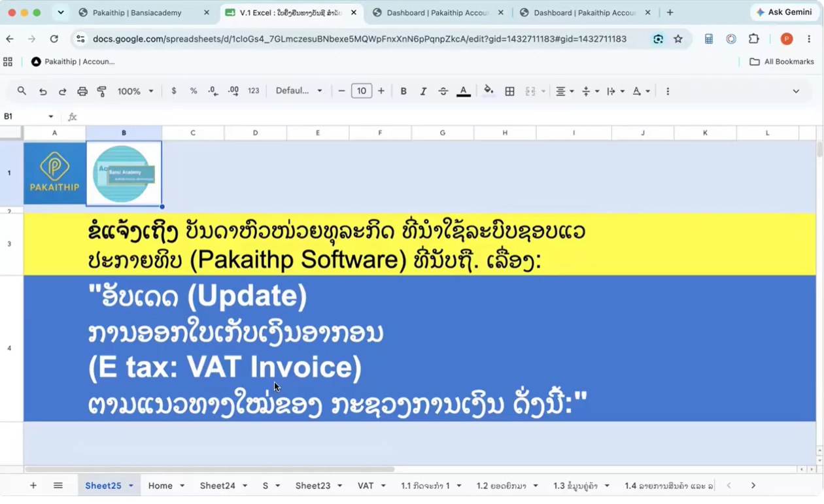
Task: Open the apps grid in bookmarks bar
Action: click(x=8, y=61)
